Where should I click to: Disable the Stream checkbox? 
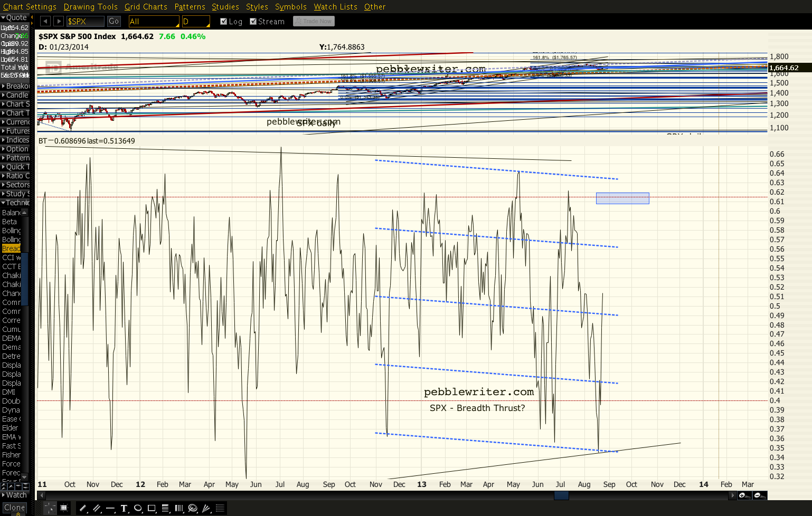point(253,22)
